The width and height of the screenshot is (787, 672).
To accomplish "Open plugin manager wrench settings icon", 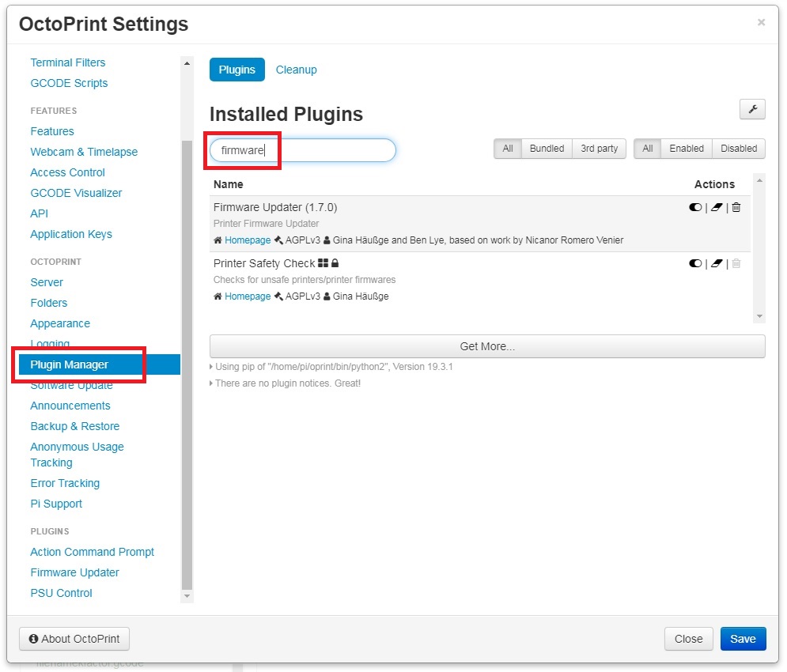I will (x=752, y=109).
